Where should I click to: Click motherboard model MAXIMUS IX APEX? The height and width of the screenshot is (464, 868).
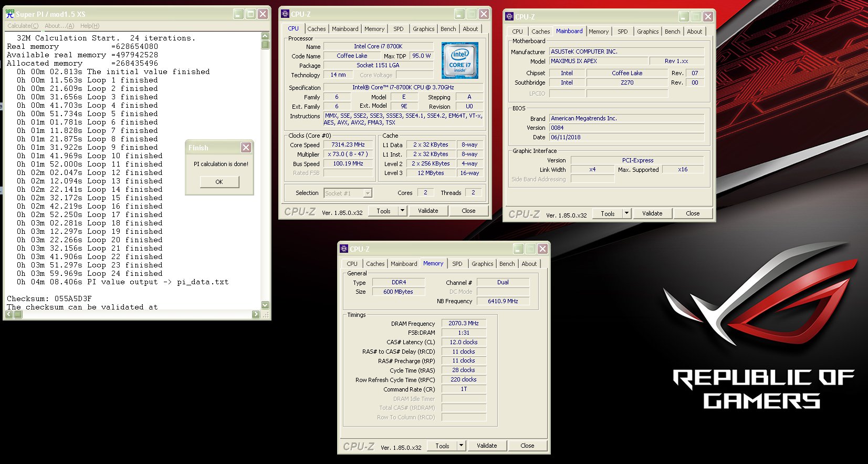tap(598, 61)
